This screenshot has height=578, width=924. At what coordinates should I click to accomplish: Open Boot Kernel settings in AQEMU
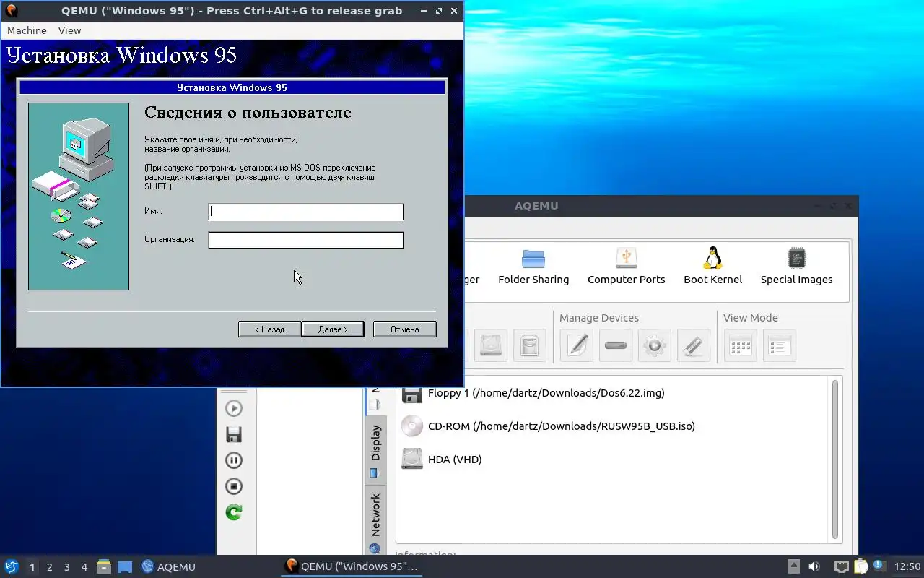712,266
